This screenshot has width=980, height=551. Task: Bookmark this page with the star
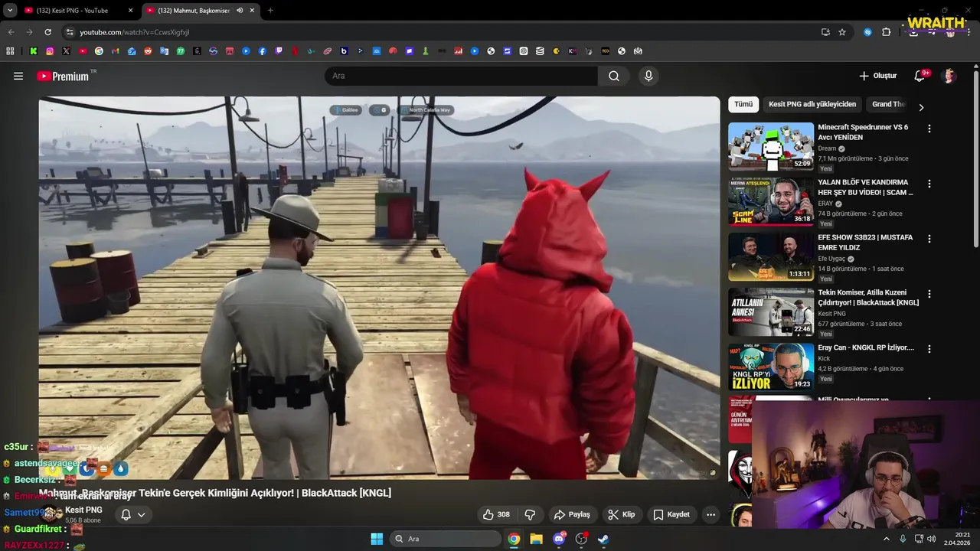(x=842, y=32)
